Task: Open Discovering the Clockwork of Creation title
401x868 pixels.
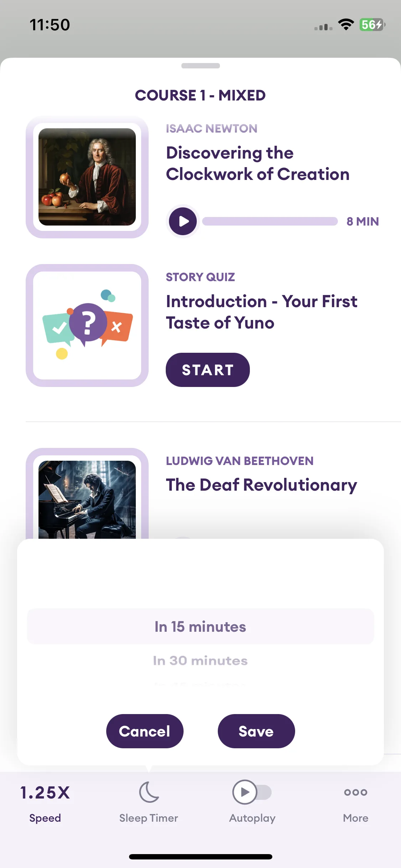Action: pyautogui.click(x=258, y=164)
